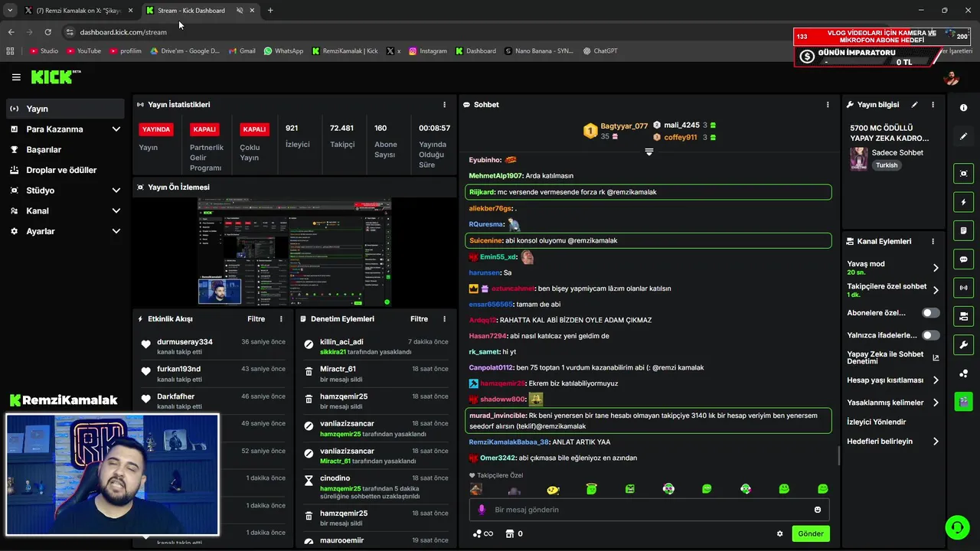Open the Kanal Eylemleri three-dot menu

(x=933, y=241)
